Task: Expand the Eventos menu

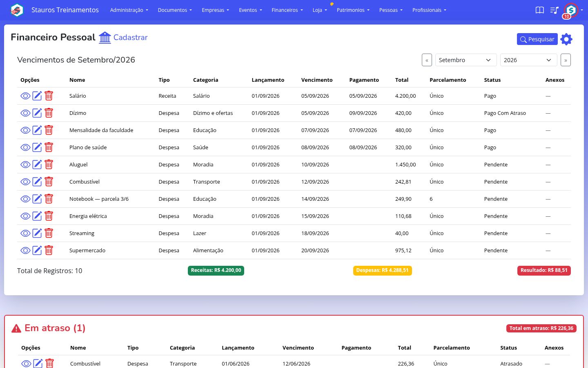Action: (250, 10)
